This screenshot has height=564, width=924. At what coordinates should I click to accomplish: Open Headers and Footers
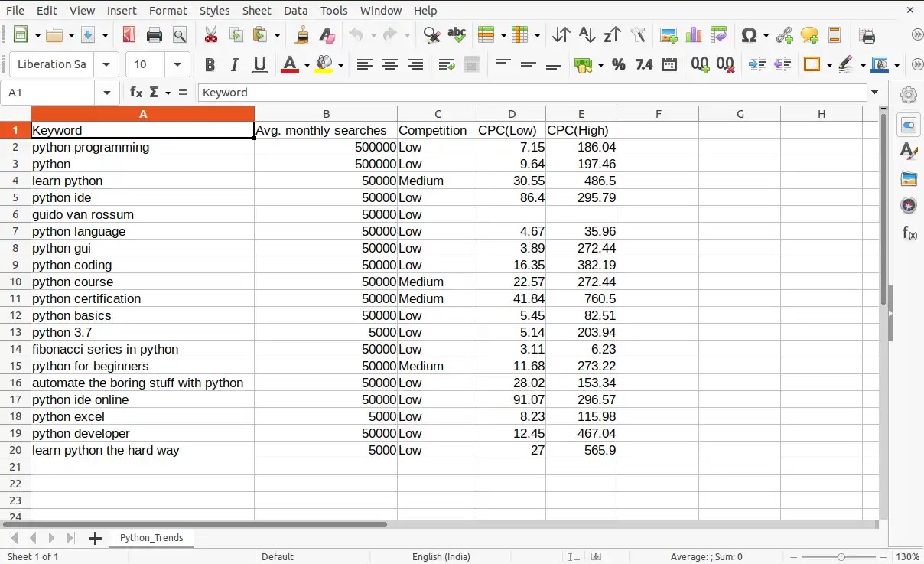pyautogui.click(x=835, y=35)
